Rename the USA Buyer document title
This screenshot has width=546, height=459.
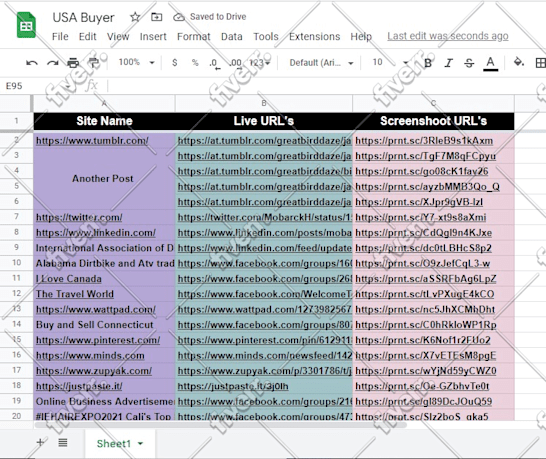(x=83, y=17)
